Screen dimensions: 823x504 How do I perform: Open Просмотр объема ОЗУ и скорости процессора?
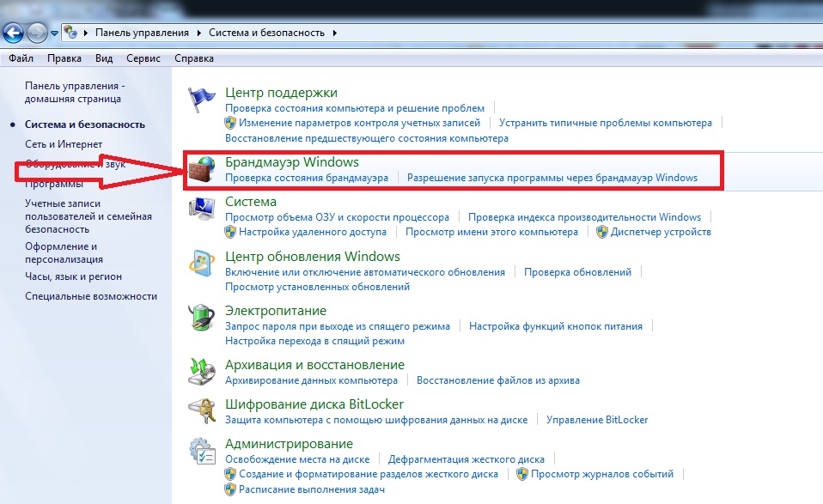(x=338, y=217)
